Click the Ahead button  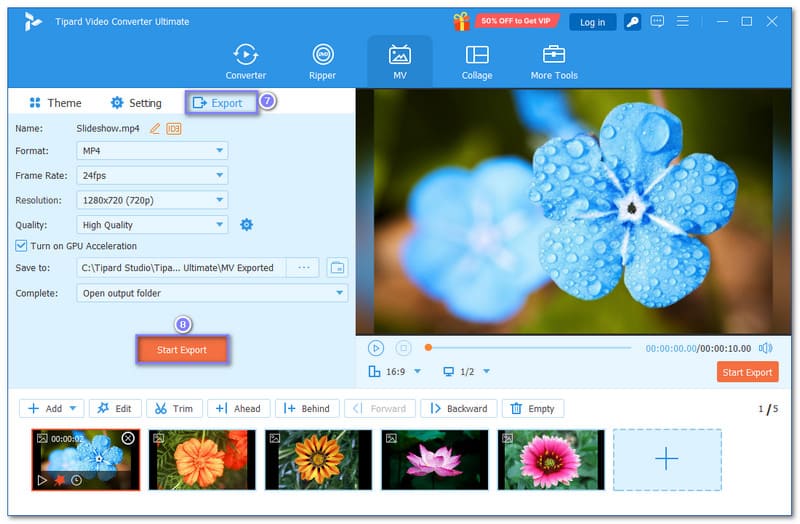(x=238, y=409)
